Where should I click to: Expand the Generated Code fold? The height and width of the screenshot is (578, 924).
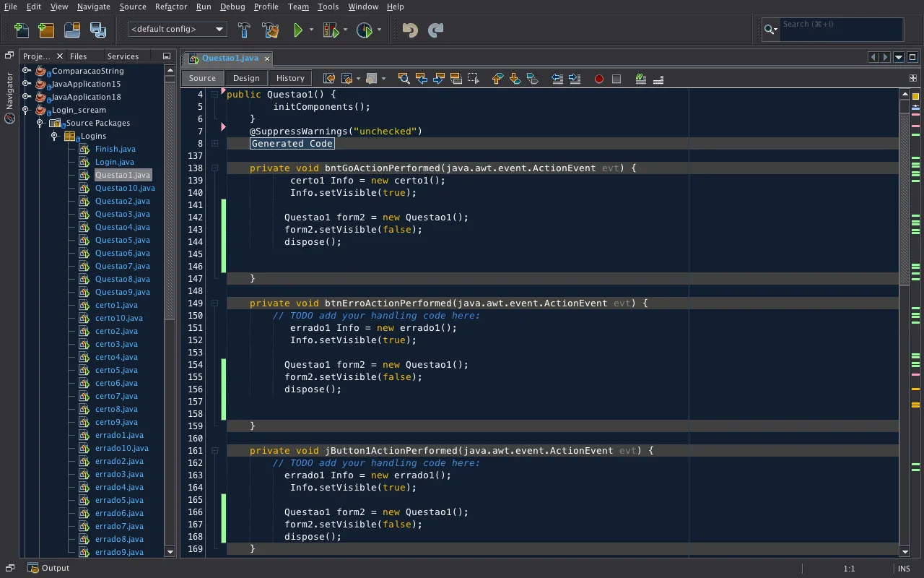[x=214, y=144]
